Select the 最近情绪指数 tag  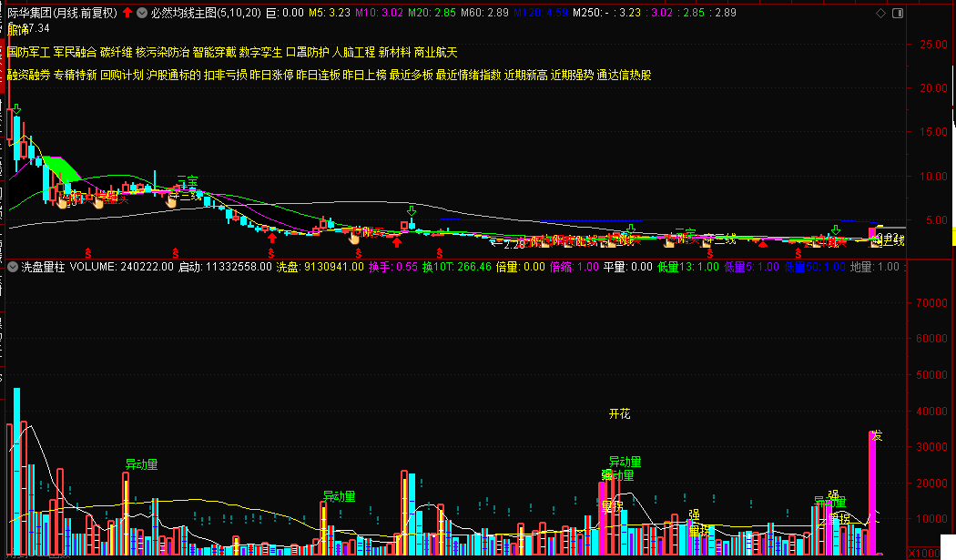pyautogui.click(x=469, y=75)
